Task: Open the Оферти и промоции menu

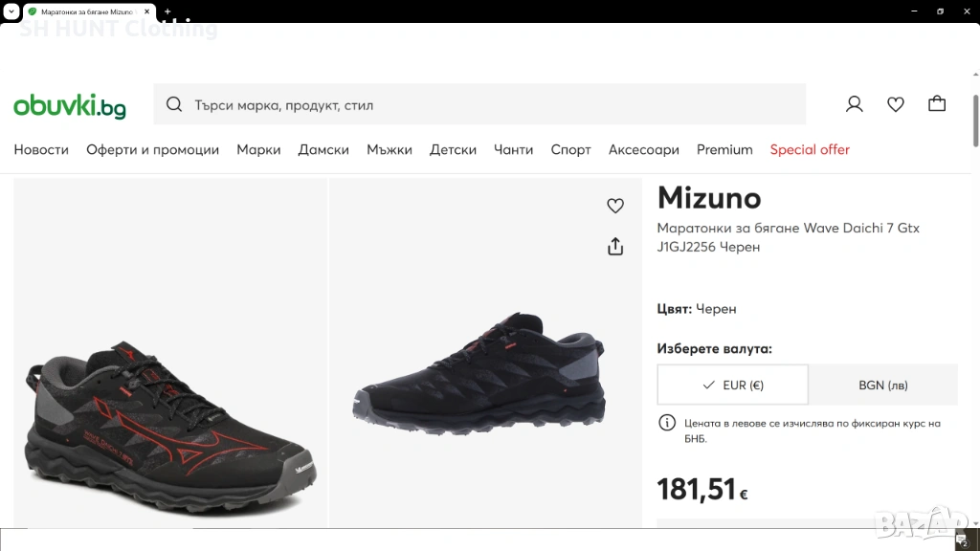Action: click(x=153, y=149)
